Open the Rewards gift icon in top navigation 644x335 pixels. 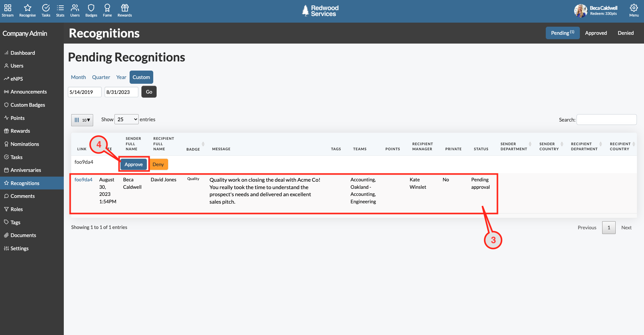(124, 10)
